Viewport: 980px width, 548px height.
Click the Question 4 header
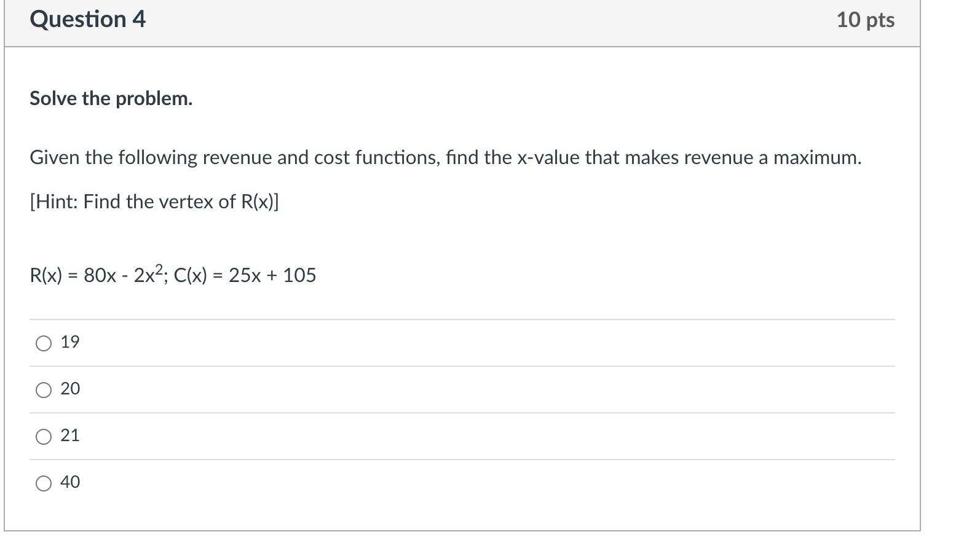click(x=88, y=19)
